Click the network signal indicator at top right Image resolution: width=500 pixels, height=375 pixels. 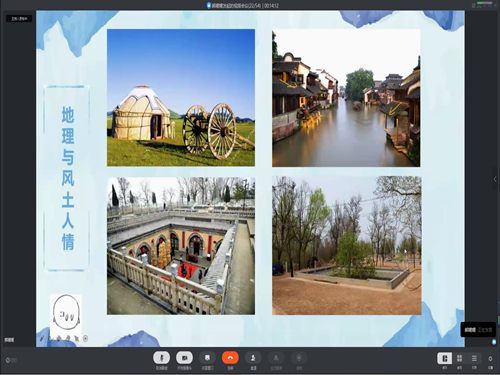click(x=484, y=4)
